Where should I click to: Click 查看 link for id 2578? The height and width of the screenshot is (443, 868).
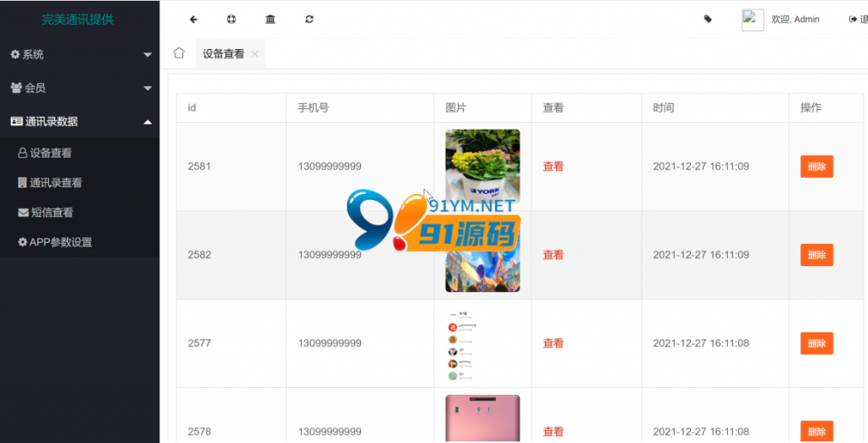(x=553, y=432)
